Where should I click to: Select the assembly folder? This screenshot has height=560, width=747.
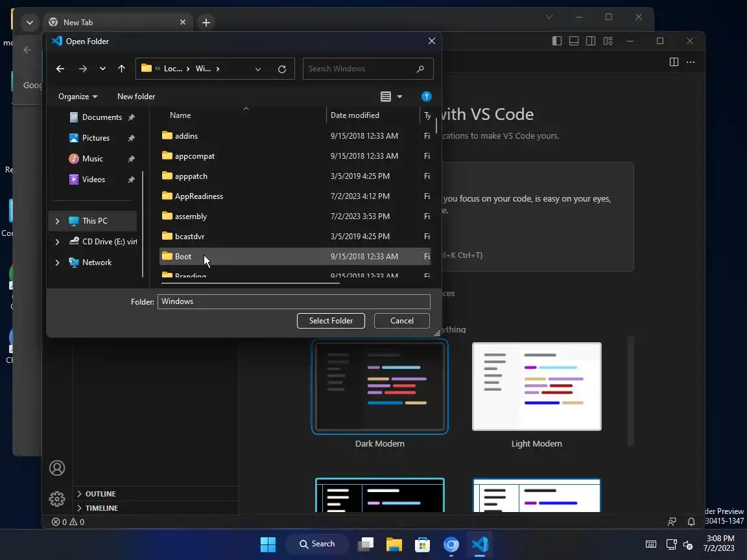[x=295, y=216]
